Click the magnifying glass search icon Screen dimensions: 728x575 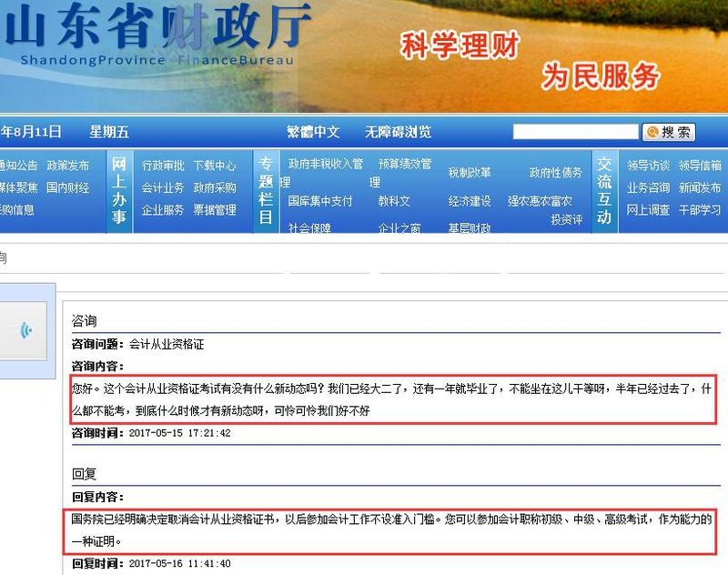click(652, 132)
